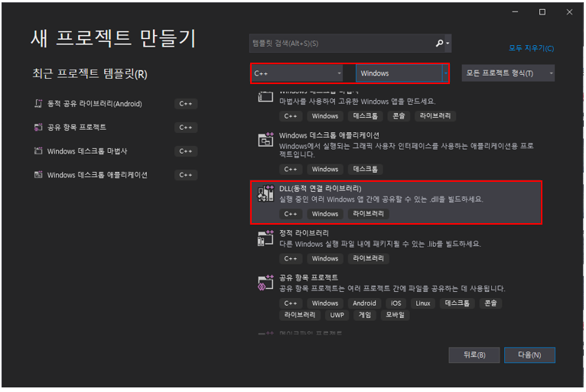Open recent template Windows 데스크톱 마법사

click(x=87, y=151)
